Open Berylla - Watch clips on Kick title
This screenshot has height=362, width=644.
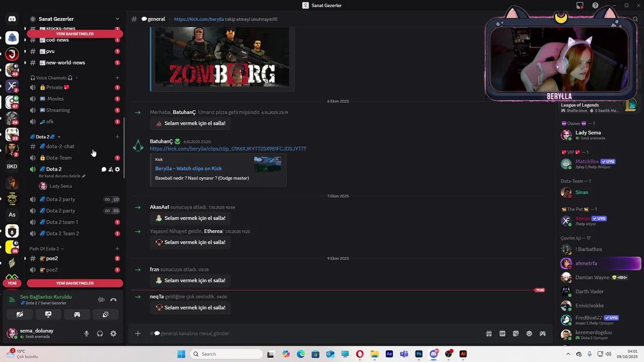tap(188, 168)
